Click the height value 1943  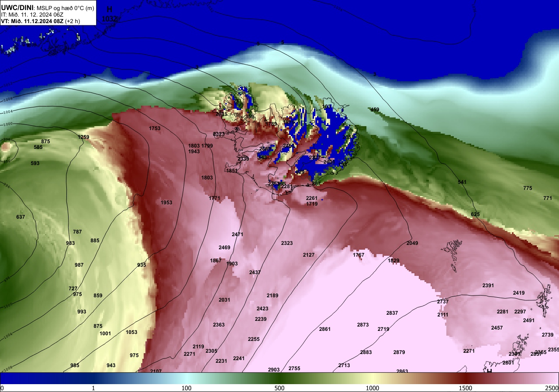coord(194,151)
